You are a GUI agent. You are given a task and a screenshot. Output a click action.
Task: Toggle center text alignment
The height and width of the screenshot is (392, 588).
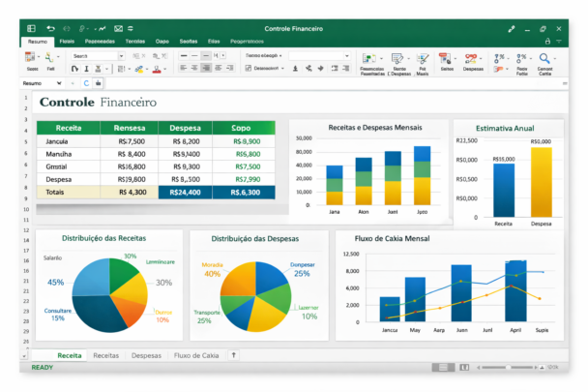(x=194, y=69)
